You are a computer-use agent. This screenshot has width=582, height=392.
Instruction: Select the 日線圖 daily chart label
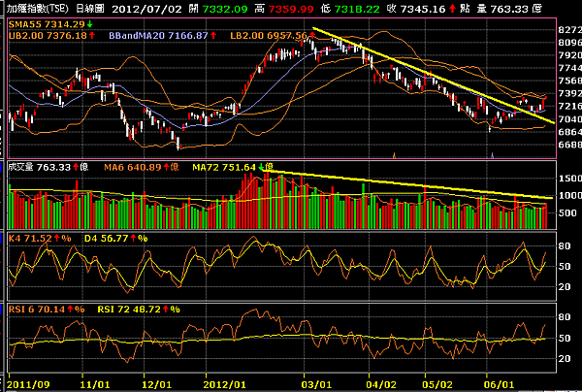pyautogui.click(x=90, y=9)
